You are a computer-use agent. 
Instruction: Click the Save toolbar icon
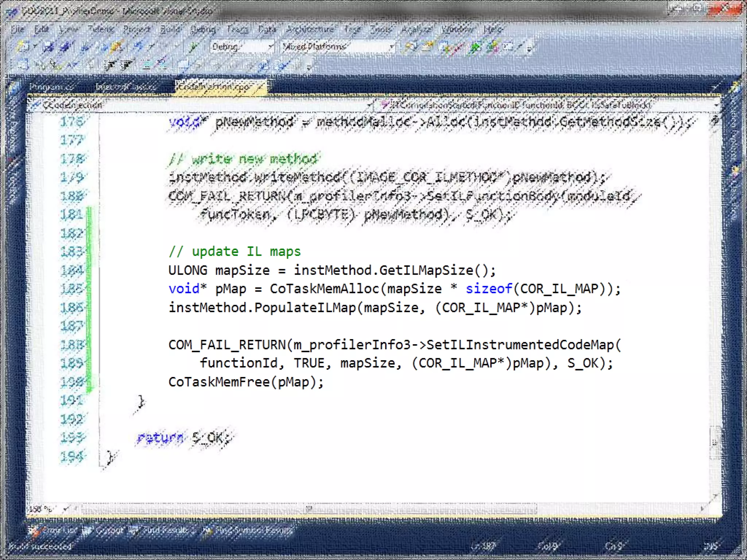(48, 47)
